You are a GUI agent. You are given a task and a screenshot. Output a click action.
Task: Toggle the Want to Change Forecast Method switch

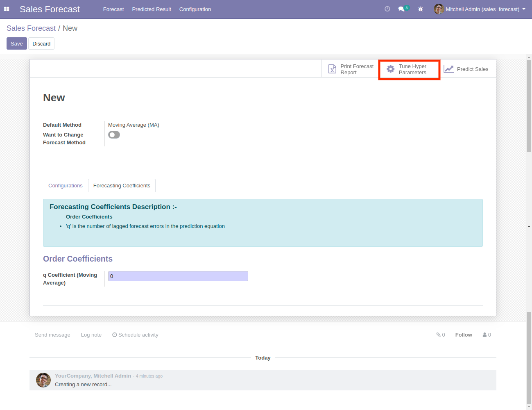coord(114,135)
